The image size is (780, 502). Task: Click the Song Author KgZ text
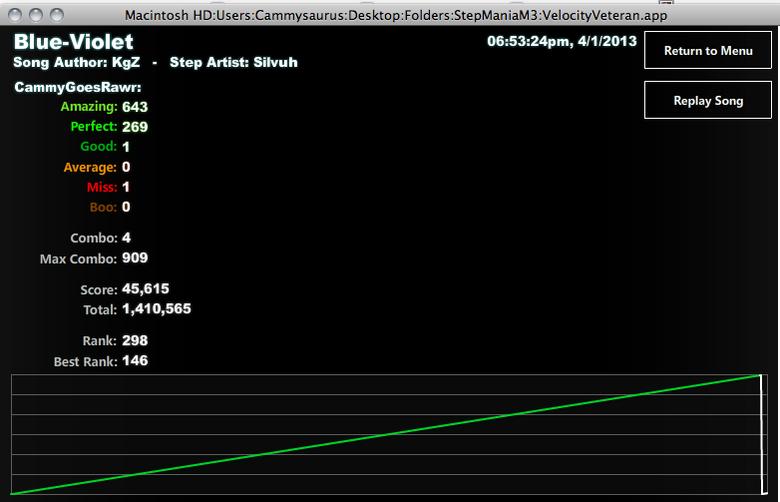77,62
